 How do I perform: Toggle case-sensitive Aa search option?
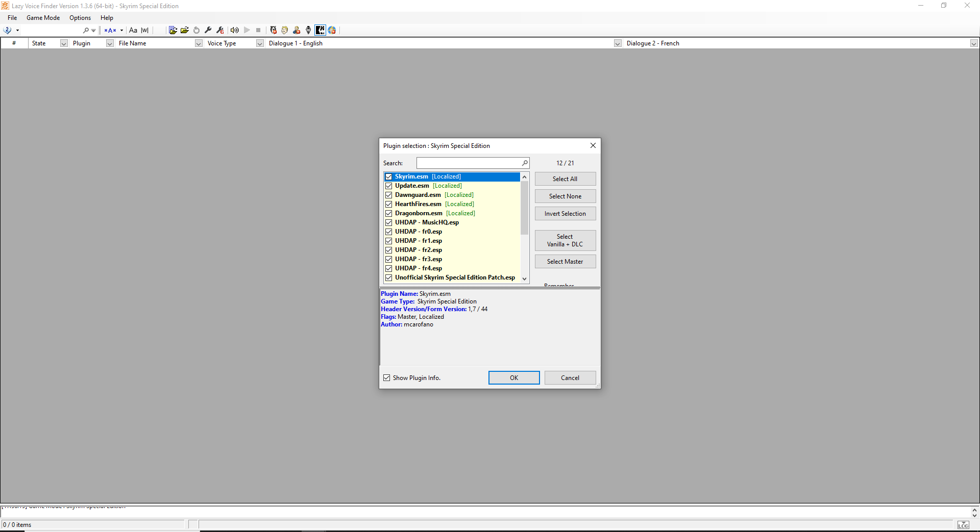(133, 30)
